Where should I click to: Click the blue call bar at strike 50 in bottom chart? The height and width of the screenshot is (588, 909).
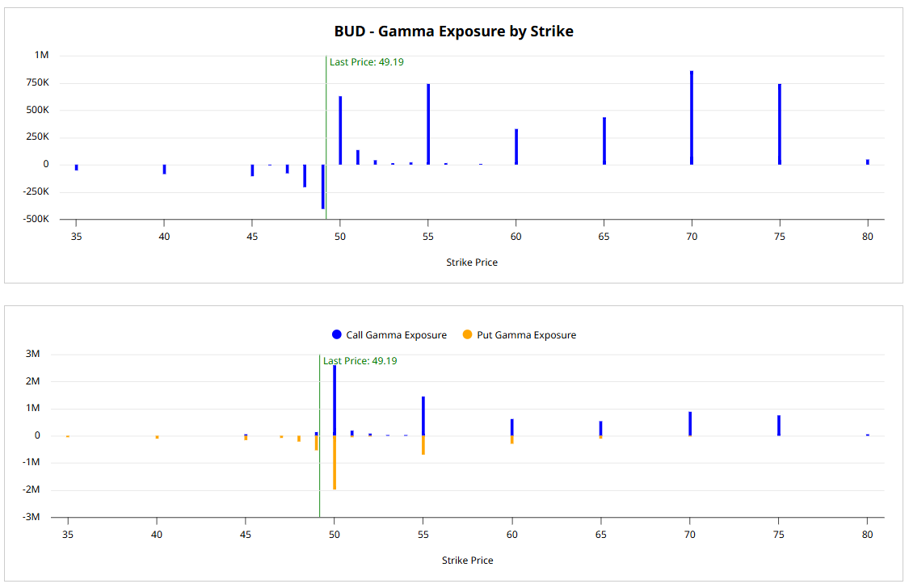pos(335,401)
